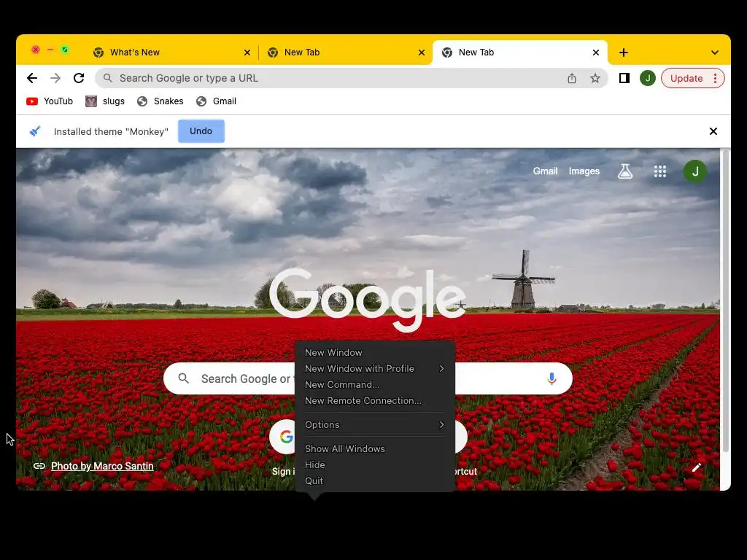This screenshot has width=747, height=560.
Task: Close the What's New tab
Action: click(247, 52)
